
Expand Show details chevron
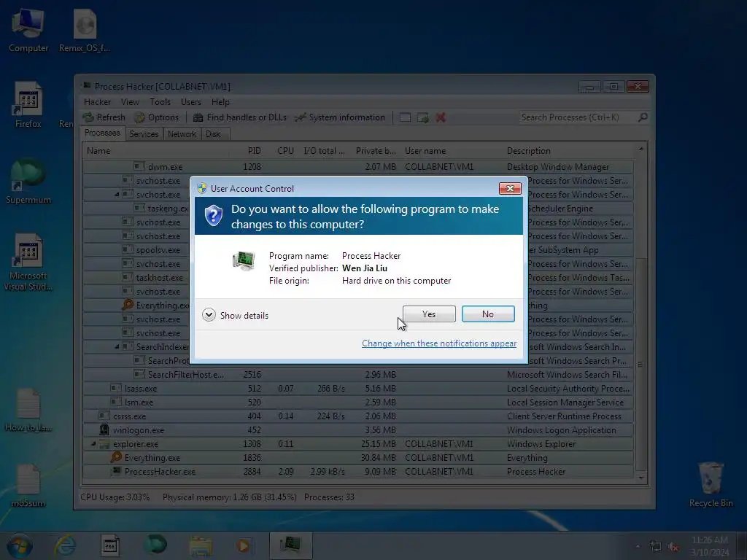tap(209, 315)
